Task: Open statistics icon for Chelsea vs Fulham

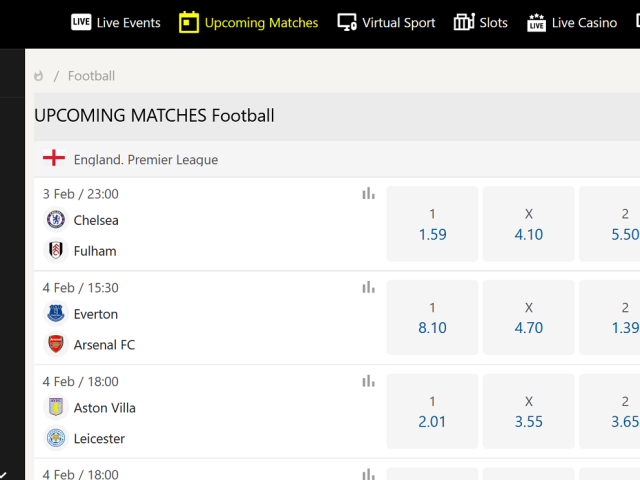Action: pyautogui.click(x=368, y=193)
